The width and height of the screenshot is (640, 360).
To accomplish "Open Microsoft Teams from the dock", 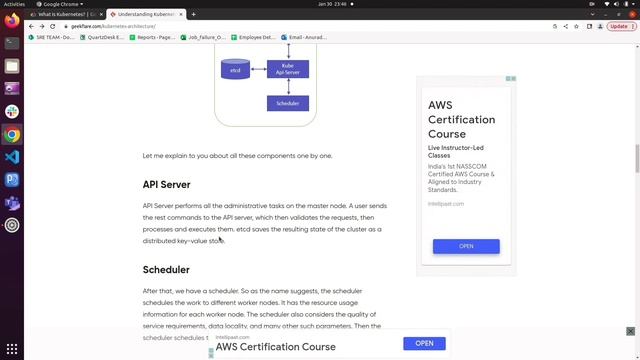I will [x=12, y=203].
